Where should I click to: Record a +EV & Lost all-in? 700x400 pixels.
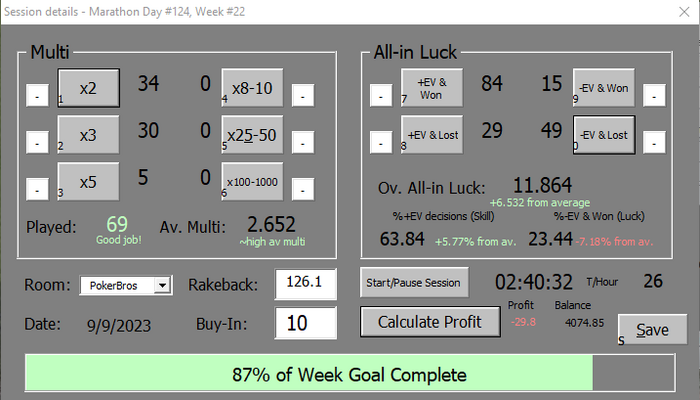tap(432, 134)
